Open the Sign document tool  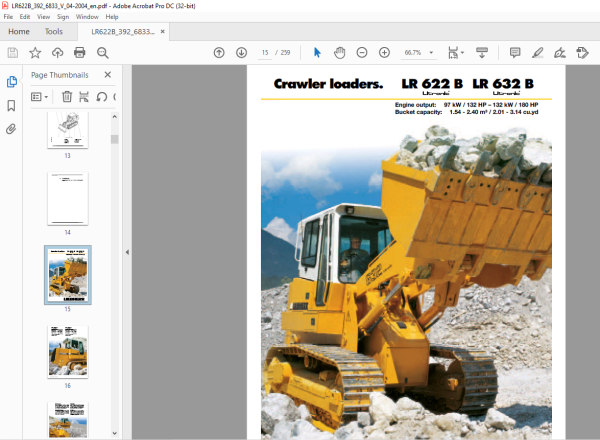pos(560,53)
